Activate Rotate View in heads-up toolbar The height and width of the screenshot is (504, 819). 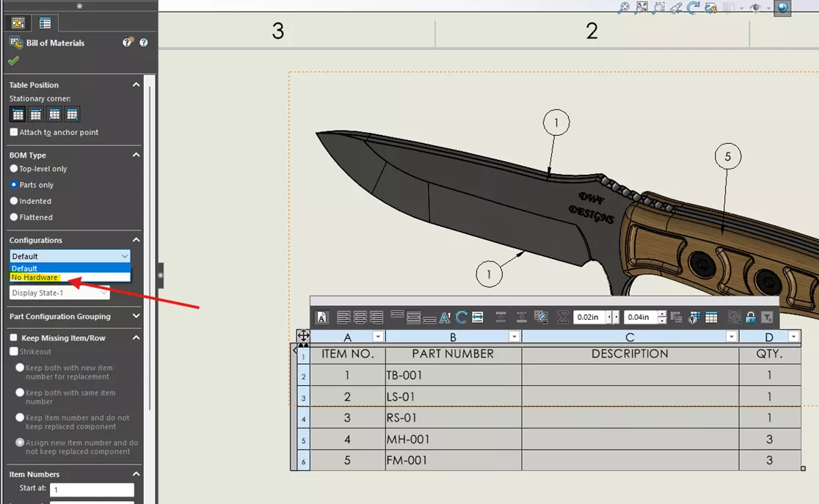pos(695,8)
